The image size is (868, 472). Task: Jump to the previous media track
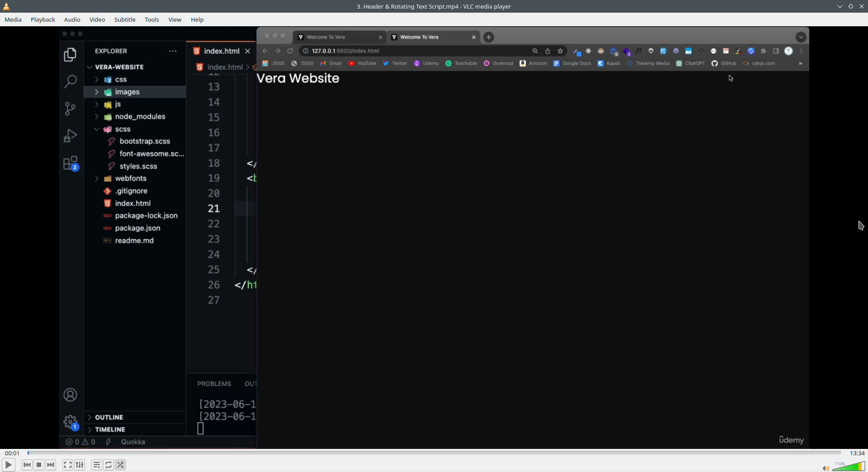(x=27, y=465)
